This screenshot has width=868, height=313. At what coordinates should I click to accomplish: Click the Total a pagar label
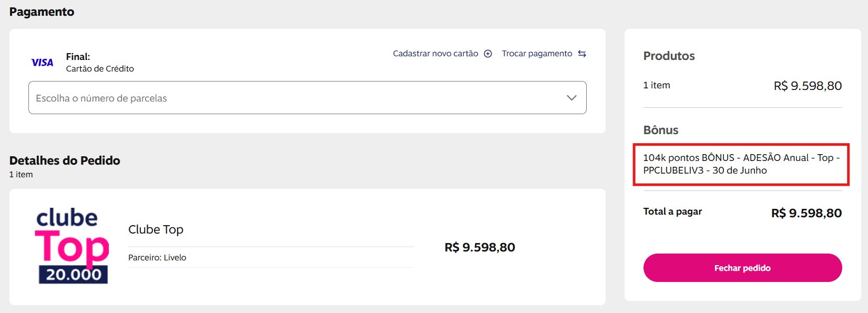672,211
